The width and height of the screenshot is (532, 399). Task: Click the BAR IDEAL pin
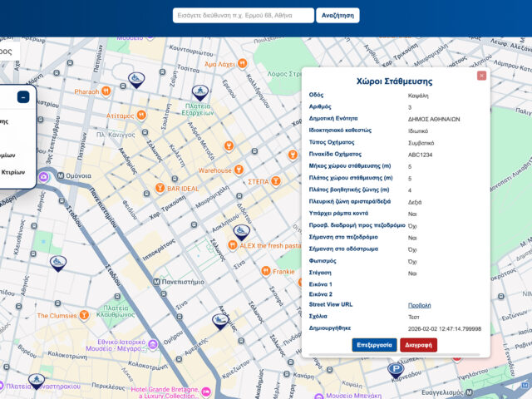pyautogui.click(x=160, y=188)
